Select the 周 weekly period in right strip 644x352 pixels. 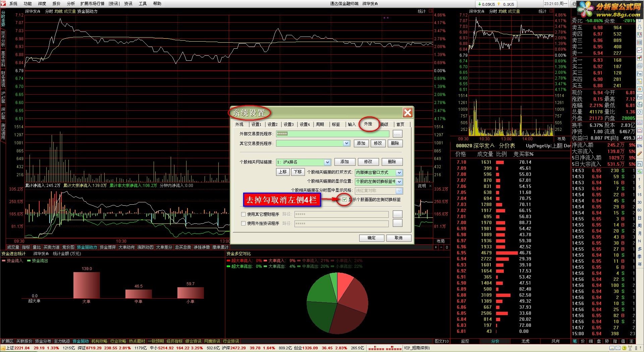(x=640, y=225)
